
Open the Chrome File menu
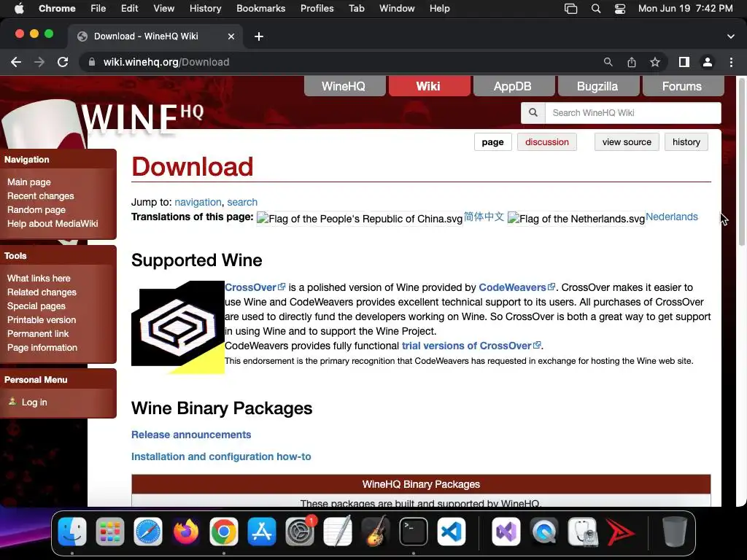coord(98,9)
